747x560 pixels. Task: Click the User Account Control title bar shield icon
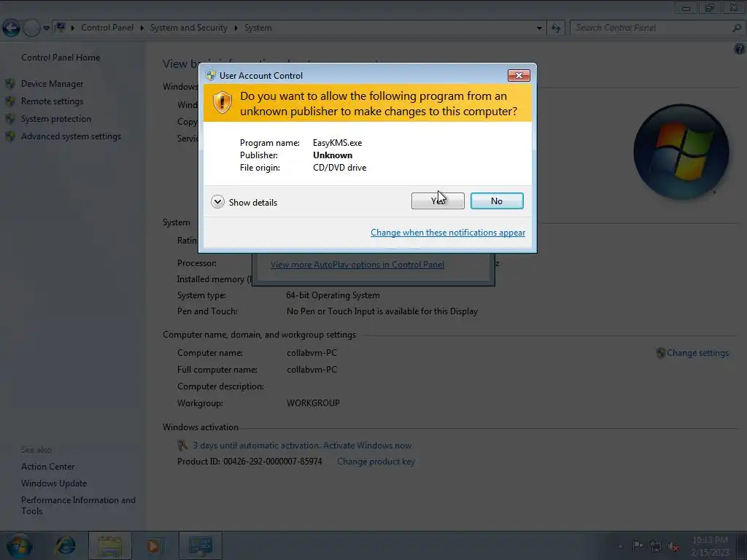211,75
